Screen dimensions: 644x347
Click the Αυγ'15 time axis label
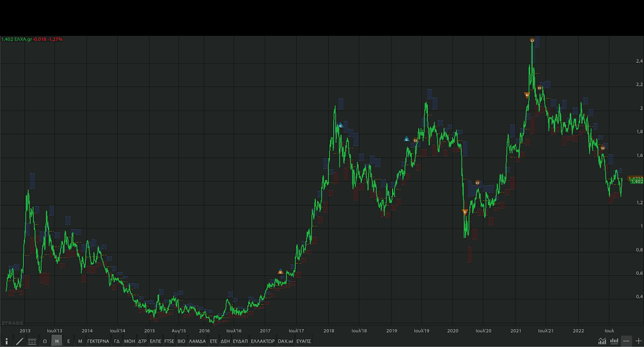click(x=178, y=330)
